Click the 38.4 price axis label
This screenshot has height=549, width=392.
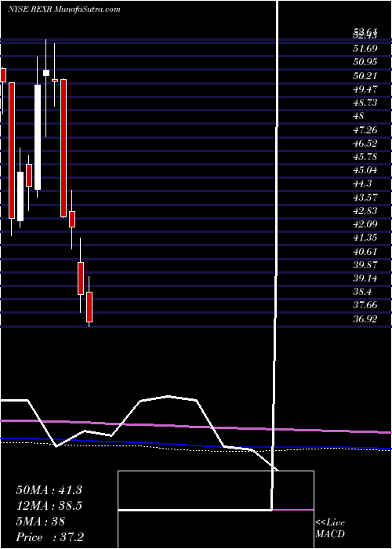pyautogui.click(x=361, y=292)
